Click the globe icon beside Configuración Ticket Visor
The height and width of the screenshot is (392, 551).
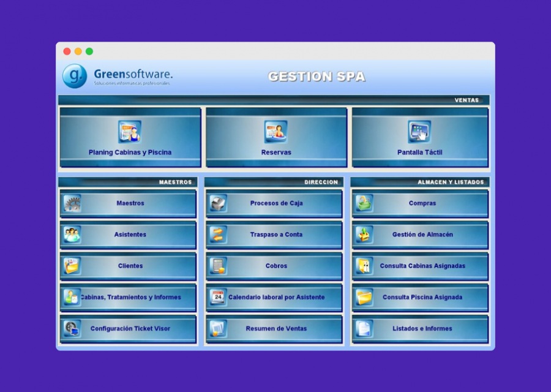point(72,328)
